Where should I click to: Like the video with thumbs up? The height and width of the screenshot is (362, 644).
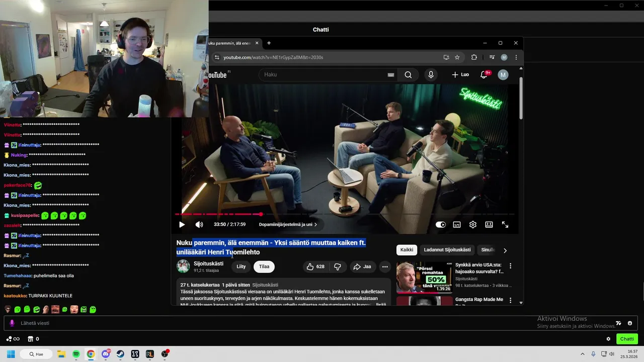click(315, 267)
